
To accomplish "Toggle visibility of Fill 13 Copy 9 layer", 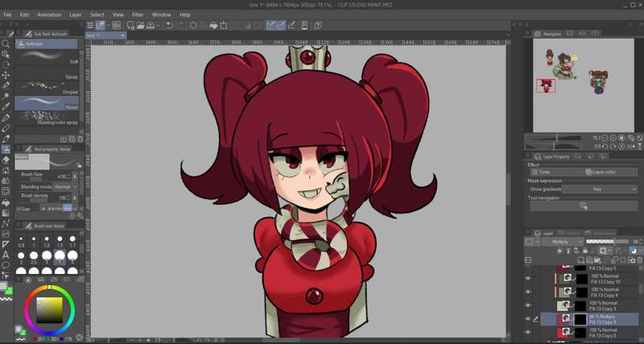I will pyautogui.click(x=528, y=319).
